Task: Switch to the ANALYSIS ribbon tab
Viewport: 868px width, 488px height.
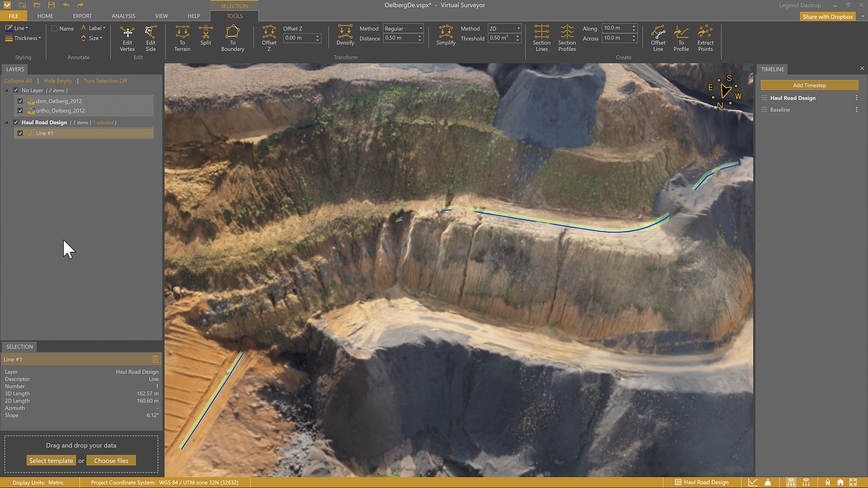Action: tap(123, 16)
